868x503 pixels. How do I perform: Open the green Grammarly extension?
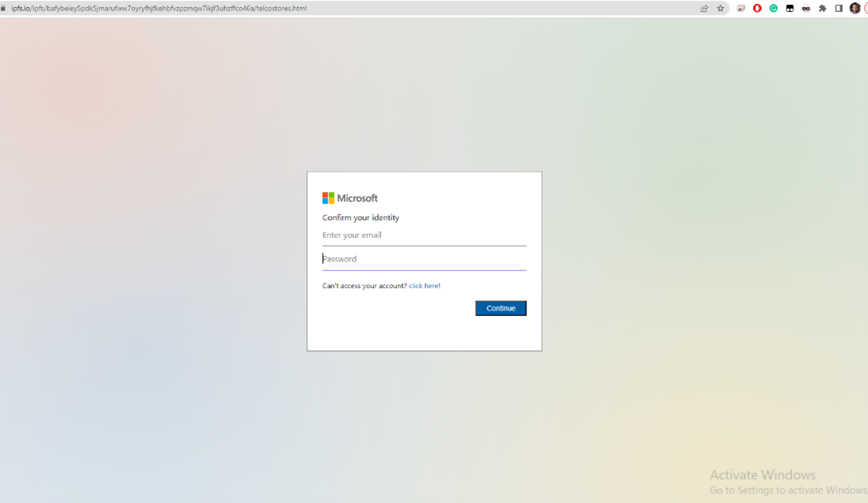click(773, 9)
